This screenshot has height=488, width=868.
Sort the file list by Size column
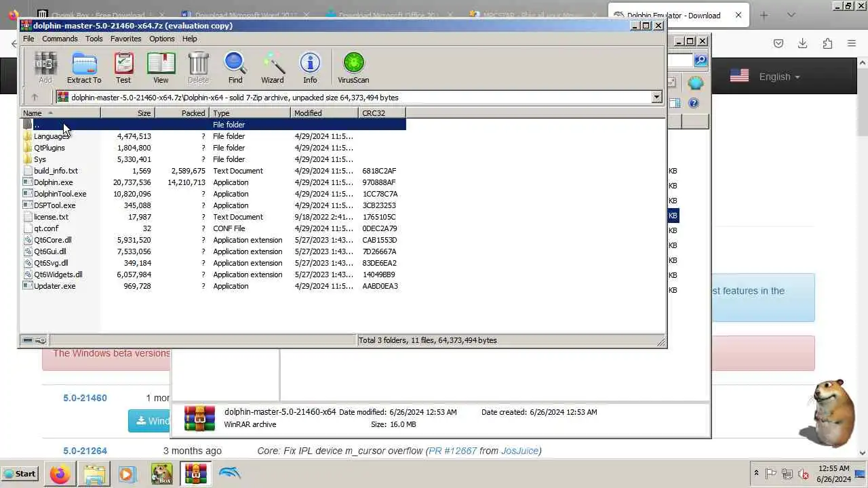coord(127,113)
